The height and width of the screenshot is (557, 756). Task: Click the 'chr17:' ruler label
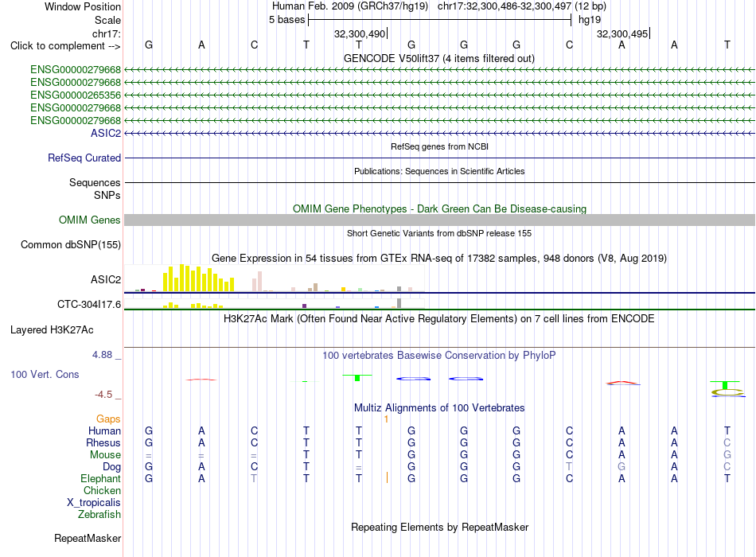pos(106,33)
